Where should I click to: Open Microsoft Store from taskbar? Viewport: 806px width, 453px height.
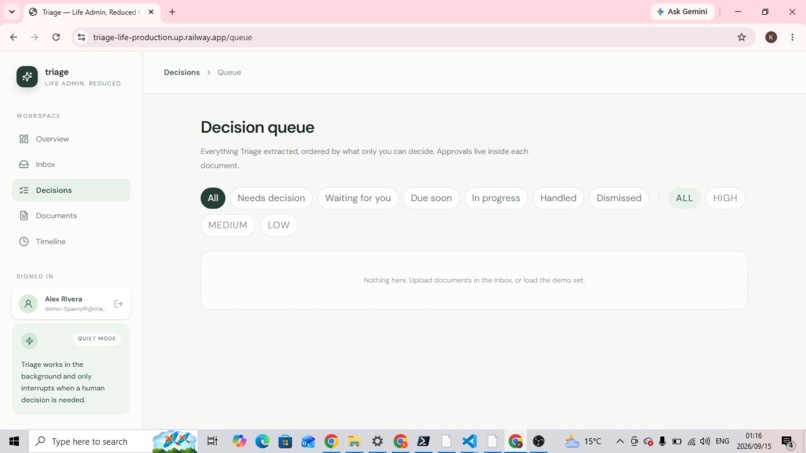[x=285, y=441]
